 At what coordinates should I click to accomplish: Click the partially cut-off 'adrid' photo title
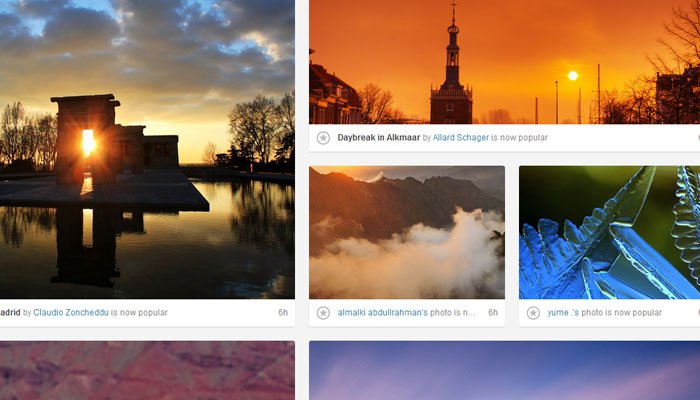point(10,312)
